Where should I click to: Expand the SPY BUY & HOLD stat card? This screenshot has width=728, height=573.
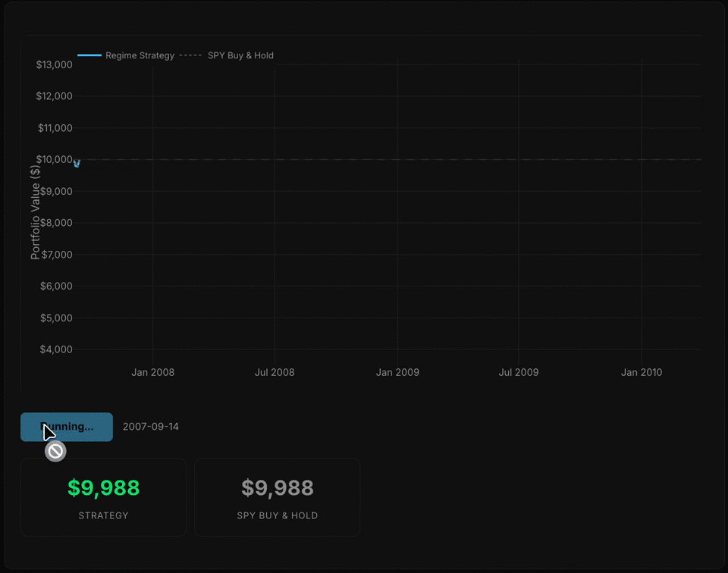pos(278,496)
